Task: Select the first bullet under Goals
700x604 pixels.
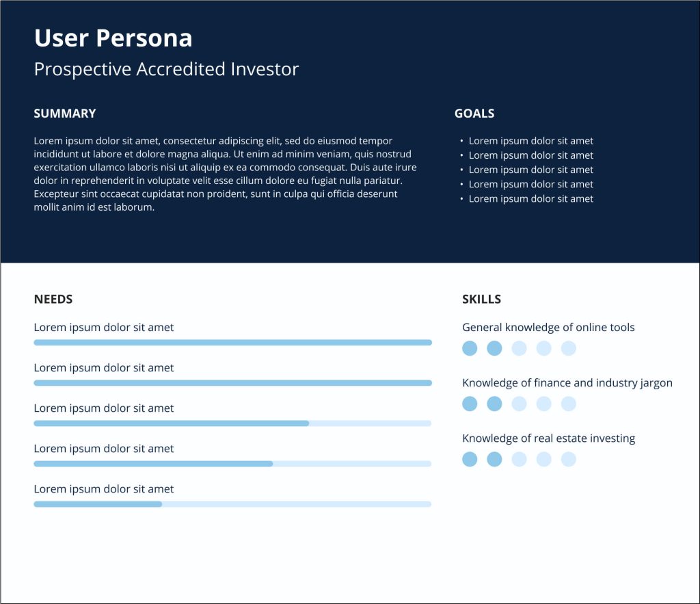Action: 530,141
